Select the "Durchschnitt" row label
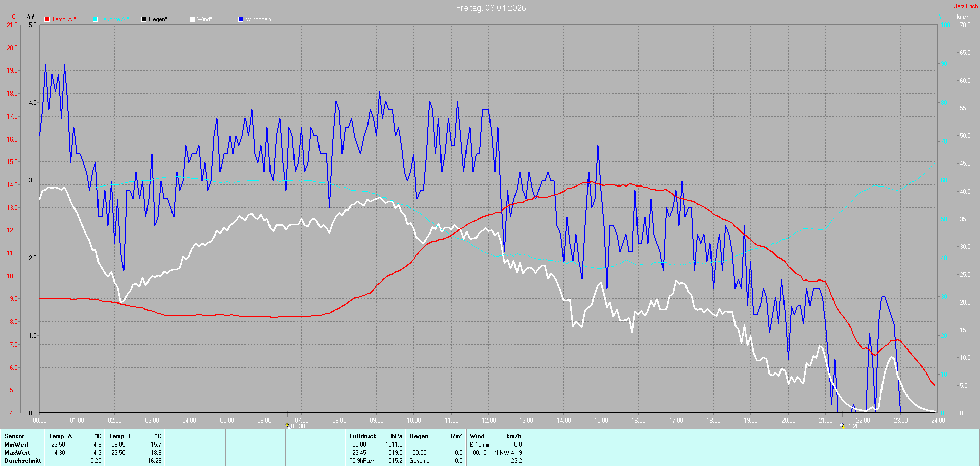Viewport: 980px width, 466px height. [22, 461]
